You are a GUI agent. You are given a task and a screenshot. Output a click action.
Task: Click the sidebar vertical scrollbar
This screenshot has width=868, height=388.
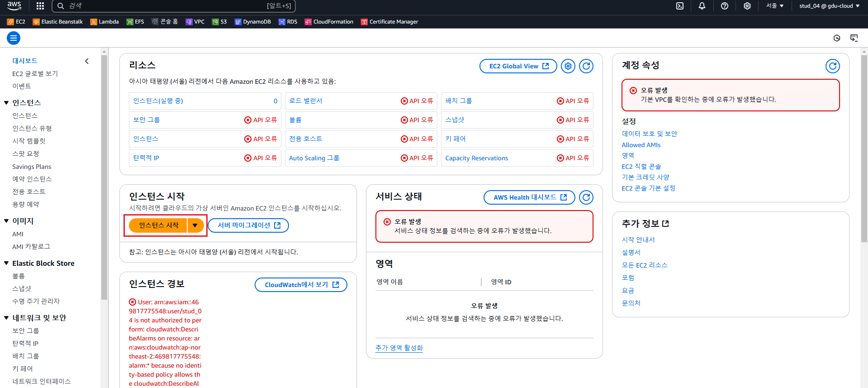pos(104,177)
